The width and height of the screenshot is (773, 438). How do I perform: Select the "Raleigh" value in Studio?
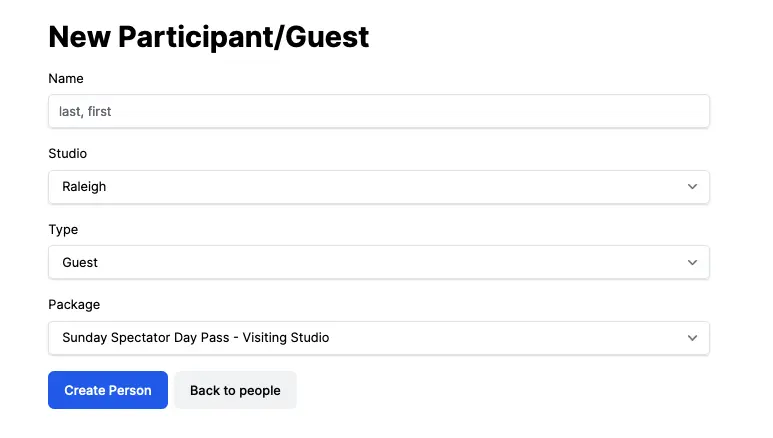[x=84, y=187]
